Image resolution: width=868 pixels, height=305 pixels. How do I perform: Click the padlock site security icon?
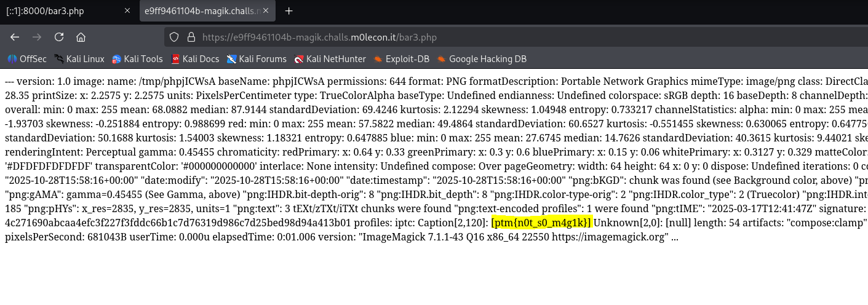tap(190, 37)
